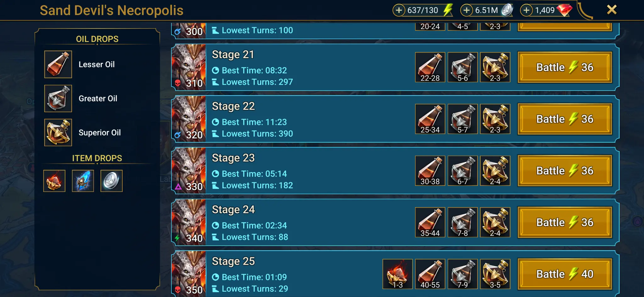Tap the Stage 25 1-3 forge material reward

coord(397,274)
